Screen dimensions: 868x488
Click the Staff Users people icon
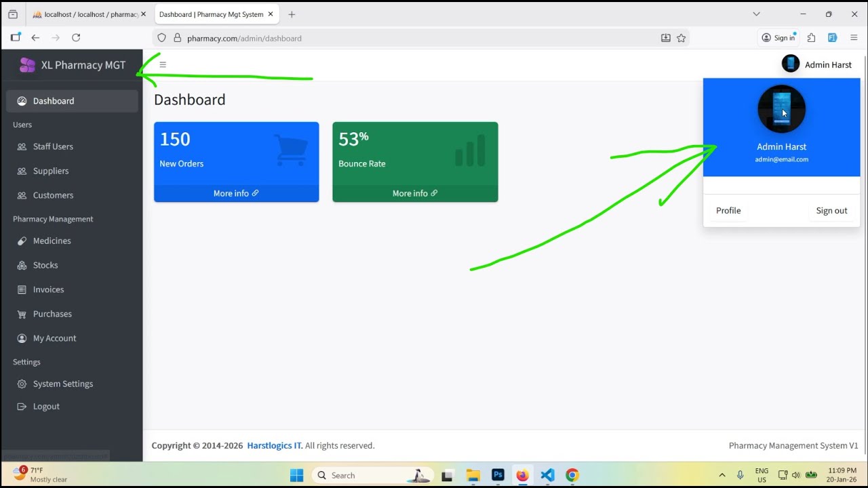[x=22, y=146]
